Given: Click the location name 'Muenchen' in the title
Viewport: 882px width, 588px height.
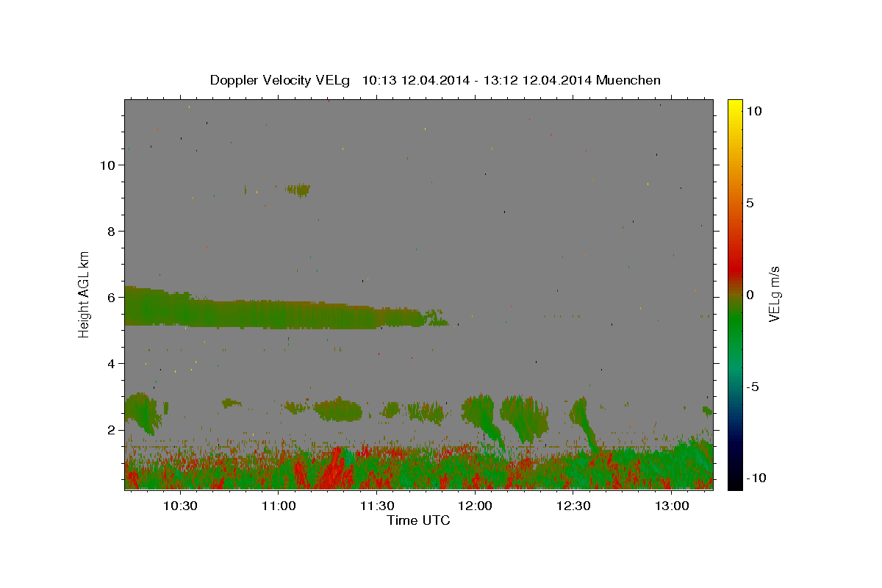Looking at the screenshot, I should point(628,80).
